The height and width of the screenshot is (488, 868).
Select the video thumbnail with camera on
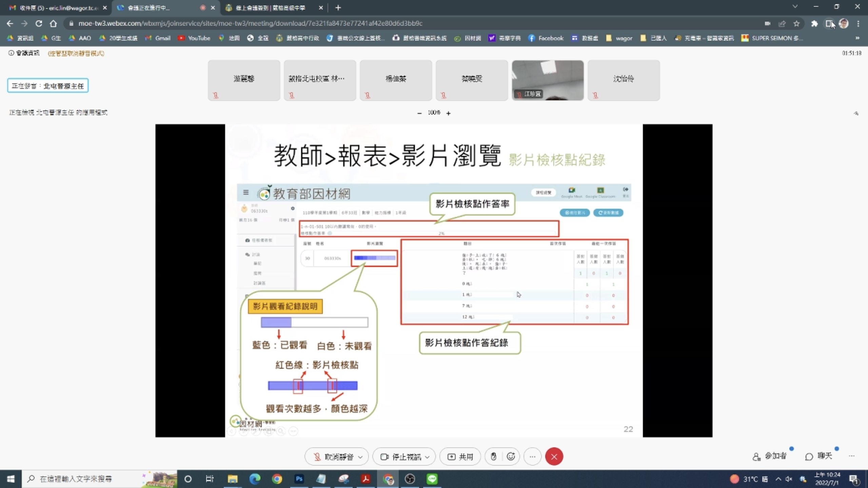pos(548,80)
